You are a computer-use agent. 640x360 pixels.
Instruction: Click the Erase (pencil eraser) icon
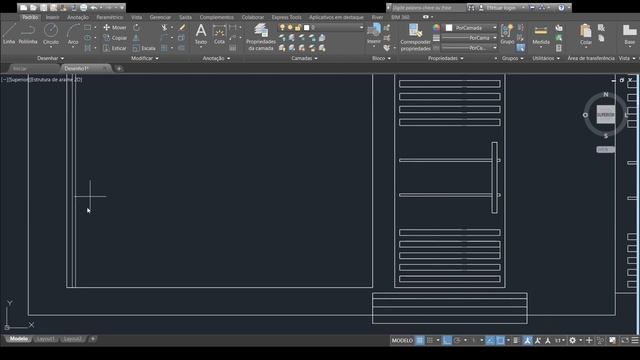click(182, 27)
